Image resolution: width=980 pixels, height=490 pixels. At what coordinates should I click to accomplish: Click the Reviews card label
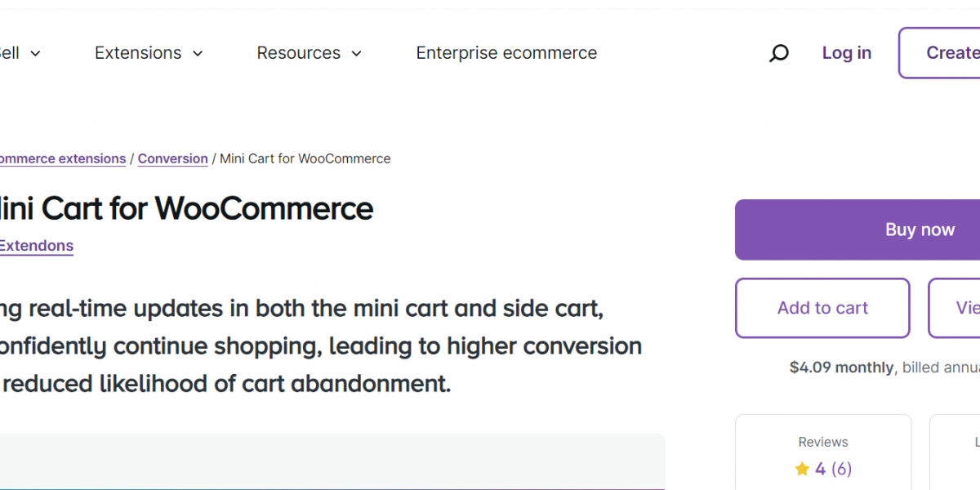[823, 442]
